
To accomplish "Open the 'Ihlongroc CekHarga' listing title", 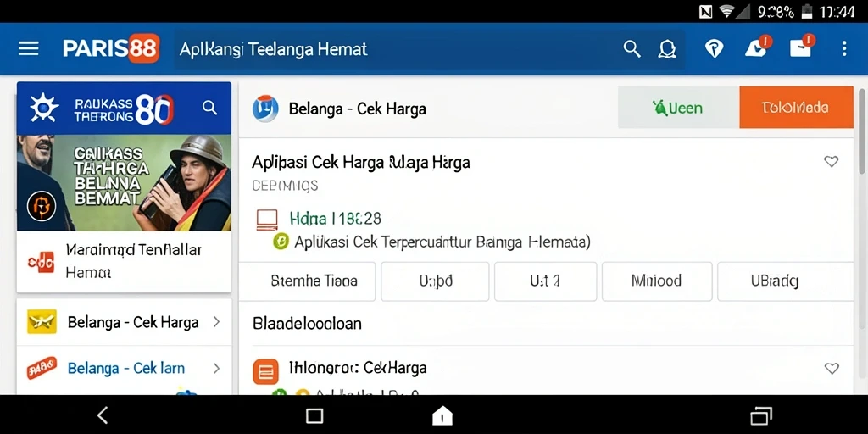I will tap(358, 368).
